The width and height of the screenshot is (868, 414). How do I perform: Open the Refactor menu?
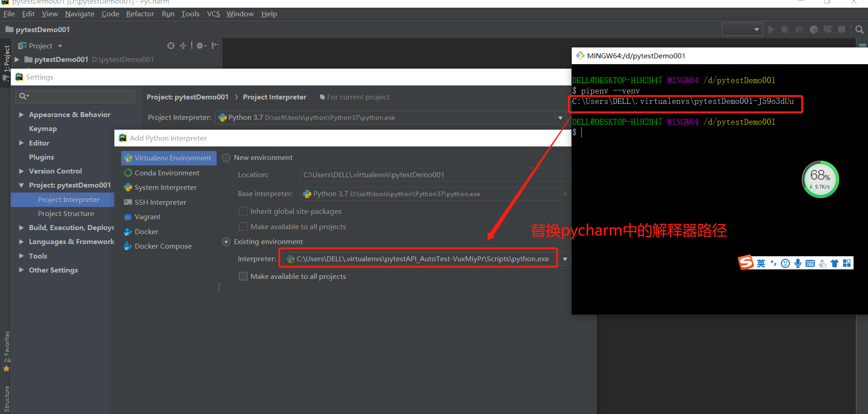pyautogui.click(x=140, y=14)
